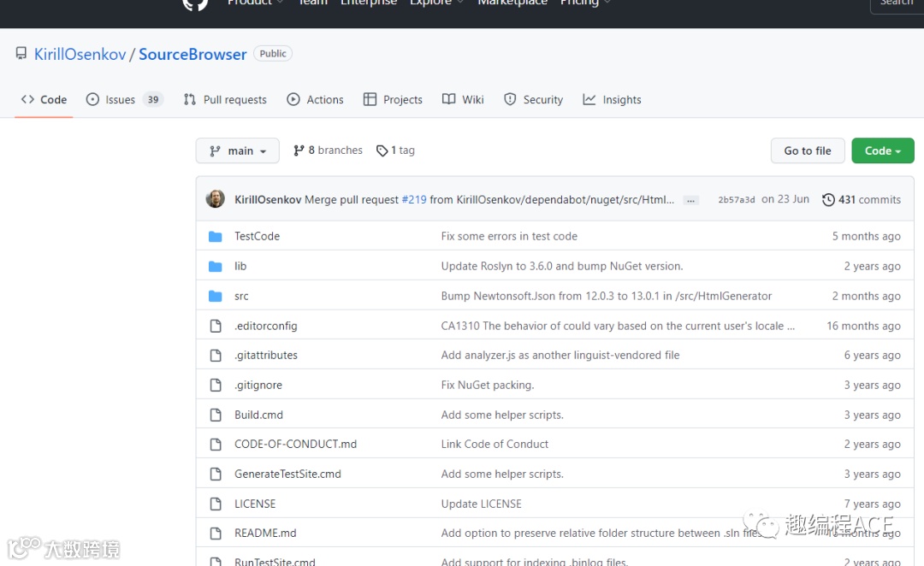Expand the main branch dropdown
924x566 pixels.
[x=238, y=150]
